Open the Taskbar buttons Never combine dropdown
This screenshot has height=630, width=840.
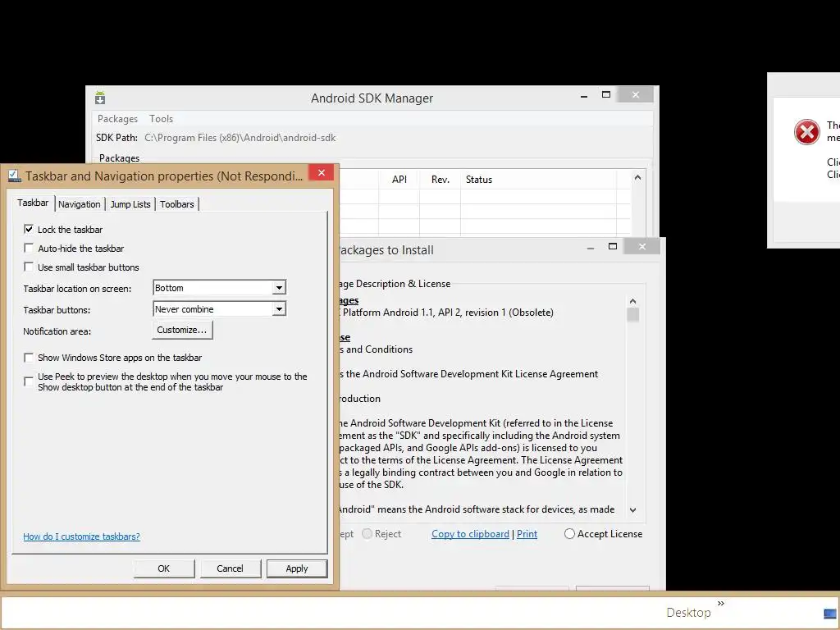pos(220,309)
